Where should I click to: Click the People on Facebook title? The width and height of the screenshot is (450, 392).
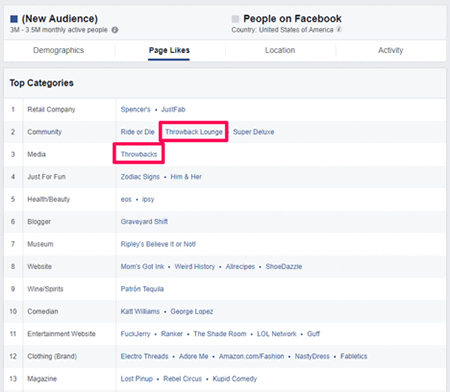[x=292, y=19]
